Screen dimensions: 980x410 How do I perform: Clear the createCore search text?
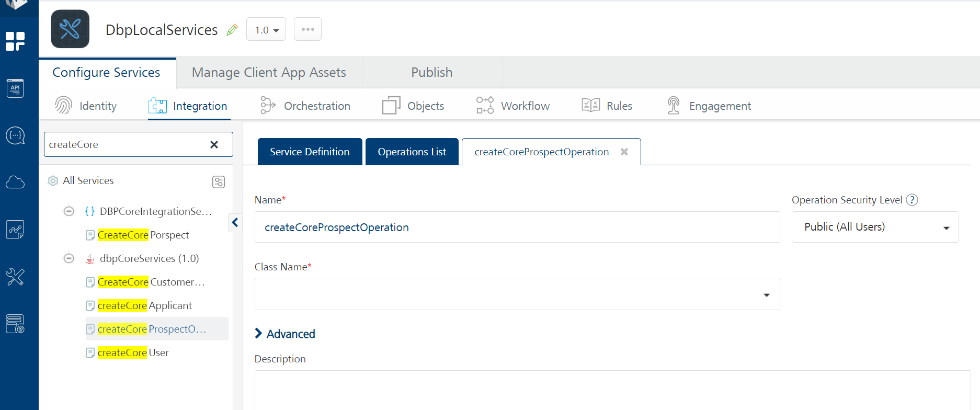point(214,145)
